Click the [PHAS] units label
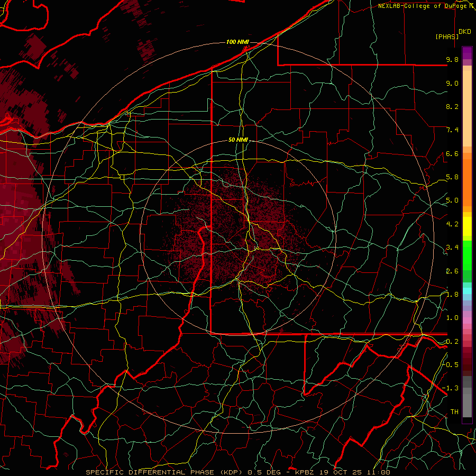Image resolution: width=476 pixels, height=476 pixels. (447, 36)
